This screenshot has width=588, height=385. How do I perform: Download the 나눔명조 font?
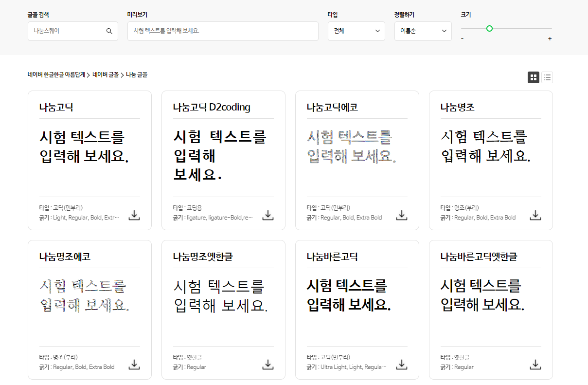(535, 215)
